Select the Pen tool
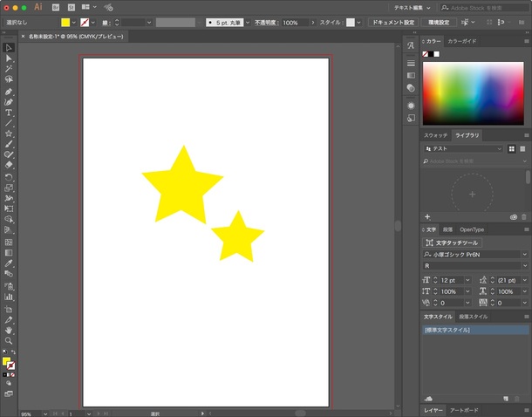Viewport: 532px width, 417px height. pyautogui.click(x=9, y=92)
